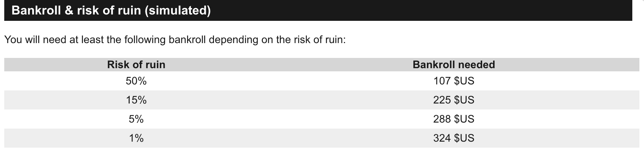Click the "225 $US" bankroll value
This screenshot has height=154, width=644.
tap(453, 100)
